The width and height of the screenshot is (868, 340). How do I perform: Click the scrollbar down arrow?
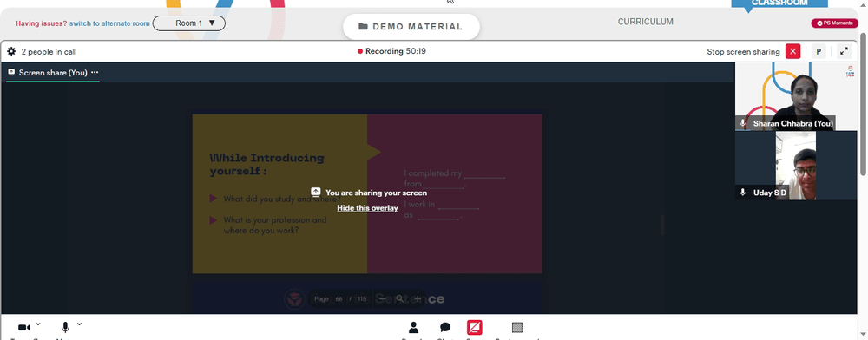coord(864,335)
